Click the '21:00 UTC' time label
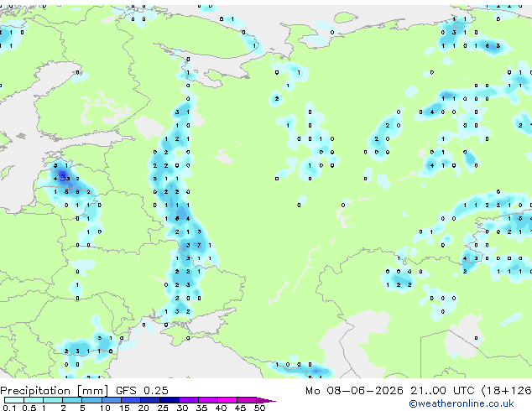The image size is (532, 411). coord(442,391)
